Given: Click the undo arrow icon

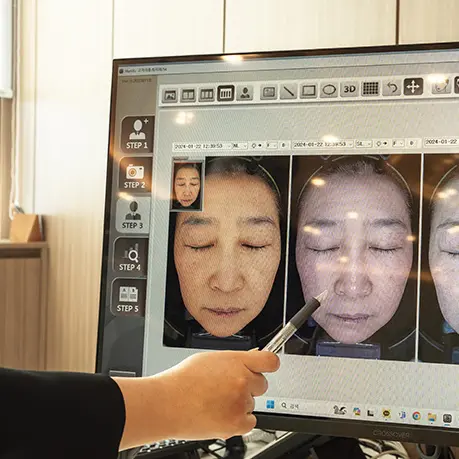Looking at the screenshot, I should click(392, 88).
